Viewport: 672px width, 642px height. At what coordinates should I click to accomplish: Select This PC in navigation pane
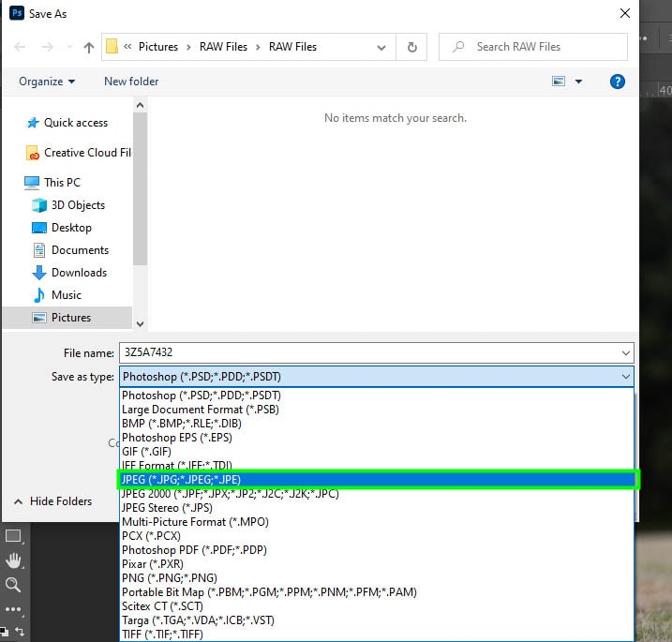tap(52, 183)
